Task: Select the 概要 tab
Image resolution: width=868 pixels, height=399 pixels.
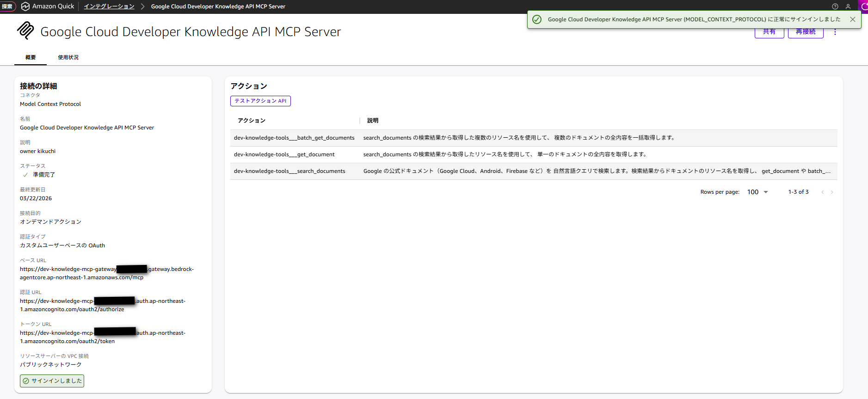Action: [x=31, y=57]
